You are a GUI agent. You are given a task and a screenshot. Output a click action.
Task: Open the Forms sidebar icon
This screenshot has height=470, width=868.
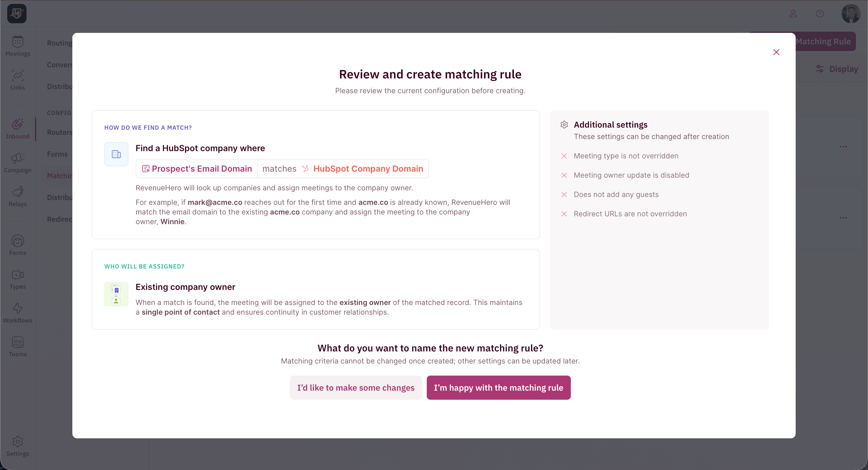pos(17,246)
